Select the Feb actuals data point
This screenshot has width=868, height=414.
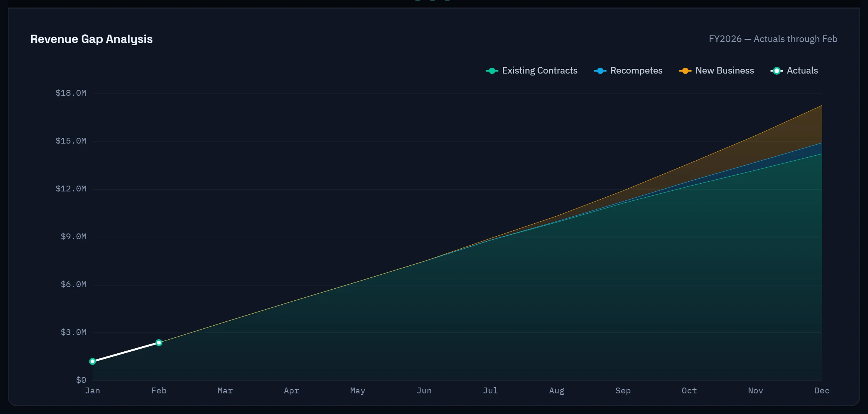(x=159, y=343)
